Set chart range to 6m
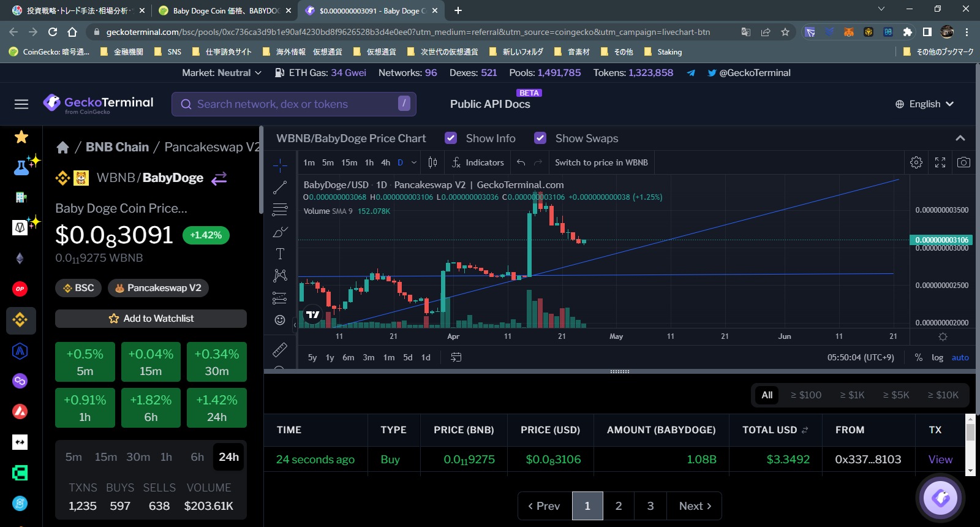 click(348, 357)
